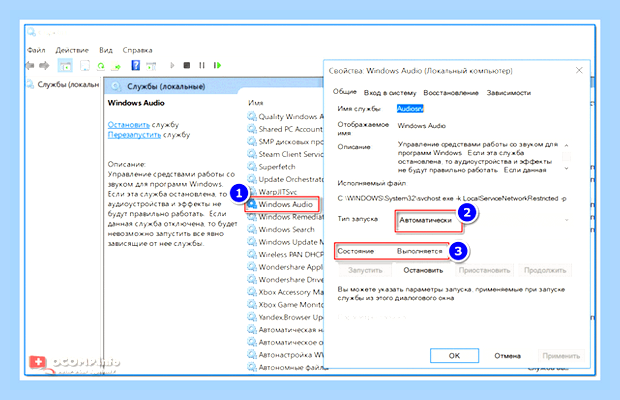This screenshot has width=620, height=400.
Task: Click the Start service play icon
Action: point(172,65)
